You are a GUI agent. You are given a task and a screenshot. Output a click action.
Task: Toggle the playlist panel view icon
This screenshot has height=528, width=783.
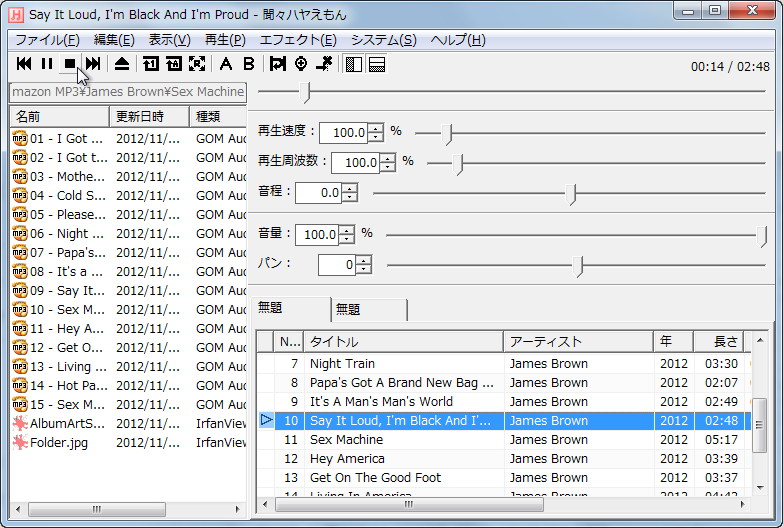pos(377,64)
